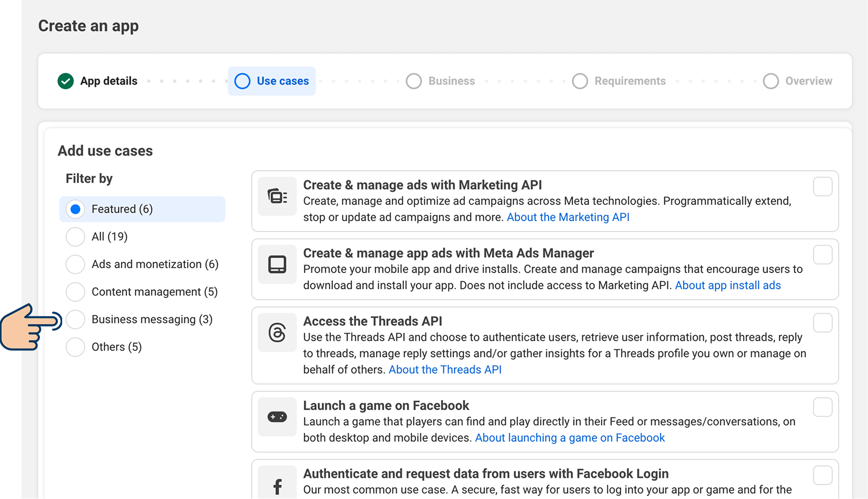The height and width of the screenshot is (499, 868).
Task: Click the Access the Threads API title
Action: 373,321
